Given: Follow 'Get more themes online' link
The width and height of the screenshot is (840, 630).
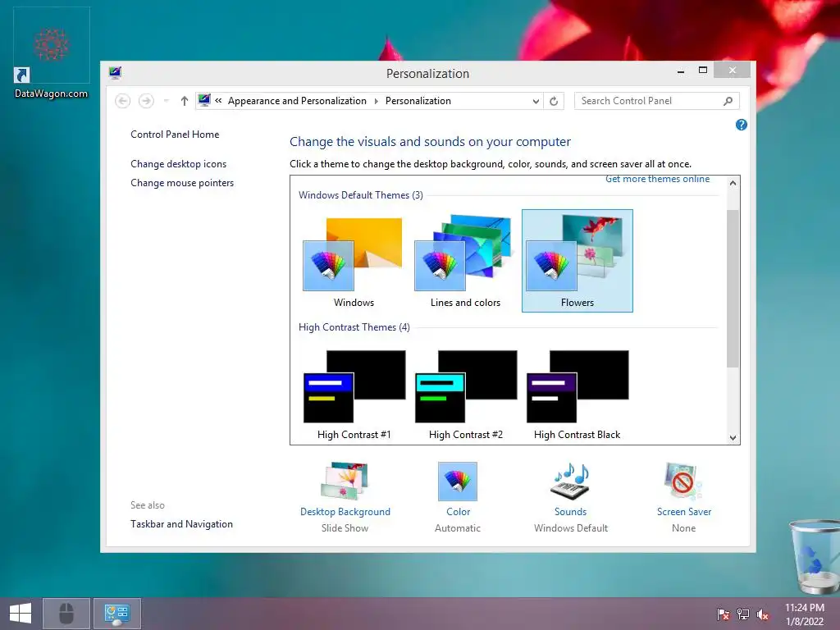Looking at the screenshot, I should (657, 179).
